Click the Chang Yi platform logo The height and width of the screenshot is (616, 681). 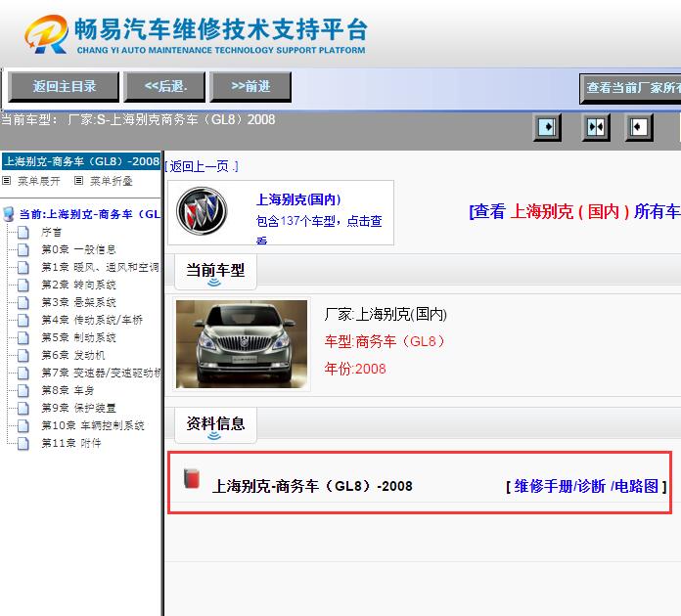coord(197,35)
